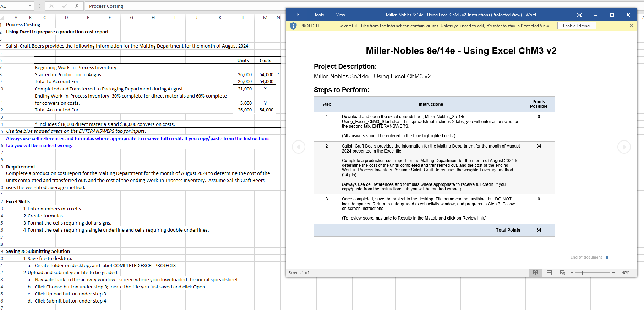Screen dimensions: 644x310
Task: Click the Instructions column header in Word table
Action: [431, 104]
